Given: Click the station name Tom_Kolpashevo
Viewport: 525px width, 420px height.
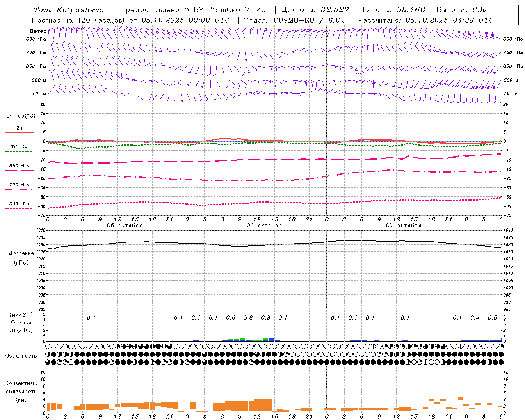Looking at the screenshot, I should [69, 10].
